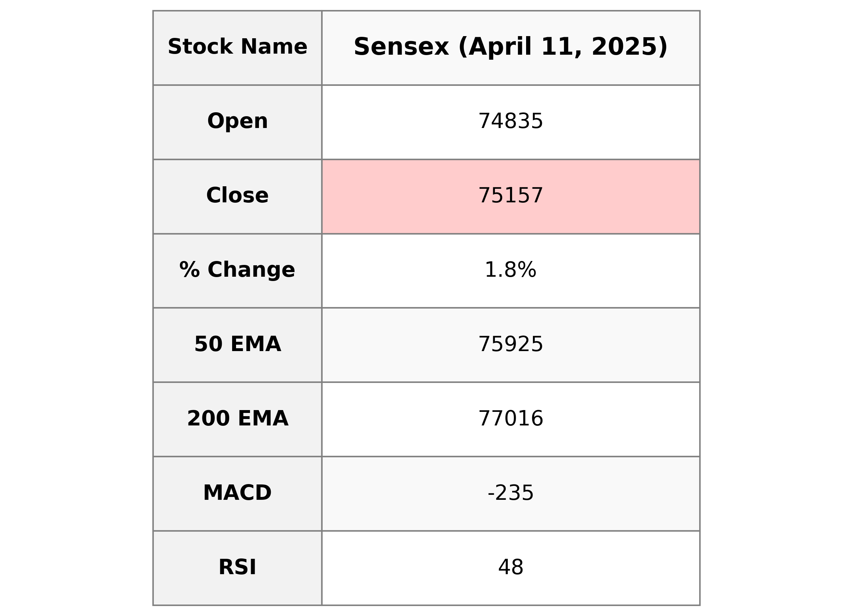853x616 pixels.
Task: Click the word 'Name' in header
Action: pyautogui.click(x=274, y=47)
